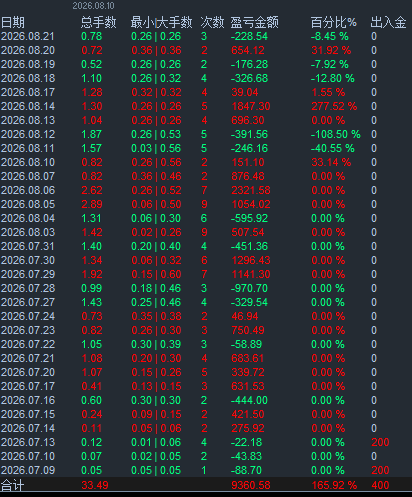The width and height of the screenshot is (412, 497).
Task: Click the 1847.30 profit value
Action: tap(251, 106)
